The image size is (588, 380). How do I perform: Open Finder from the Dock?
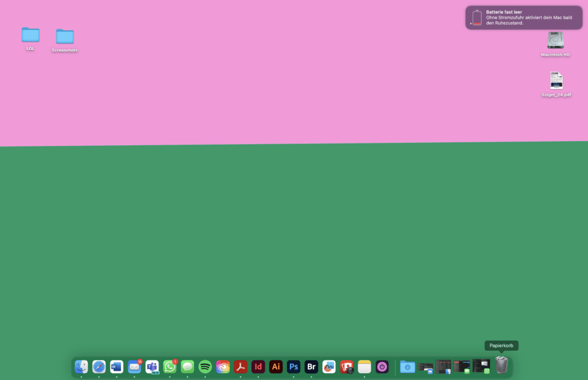tap(82, 366)
